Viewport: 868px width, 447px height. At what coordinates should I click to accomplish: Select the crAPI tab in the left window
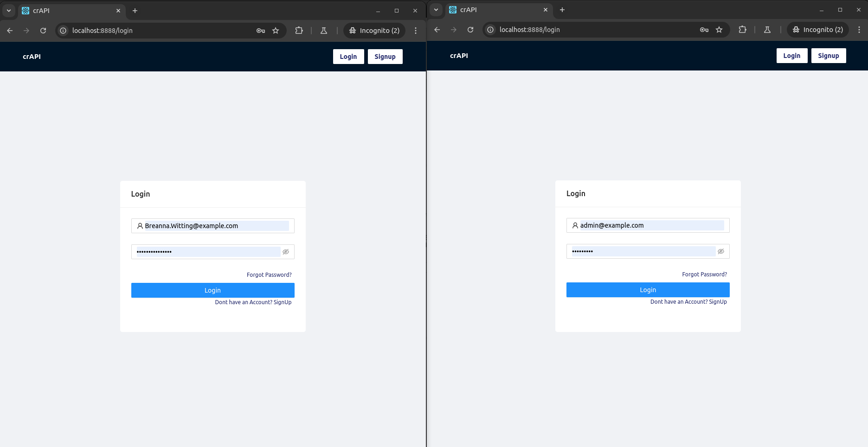[70, 11]
